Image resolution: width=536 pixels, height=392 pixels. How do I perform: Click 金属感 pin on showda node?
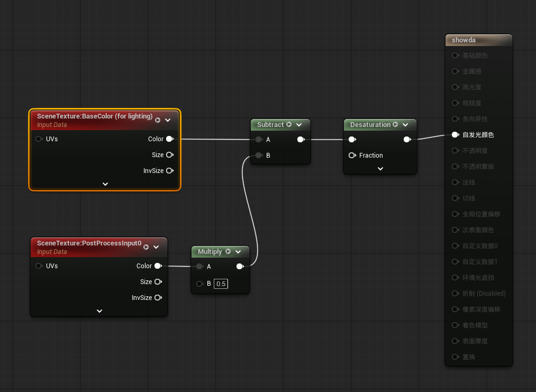(456, 71)
